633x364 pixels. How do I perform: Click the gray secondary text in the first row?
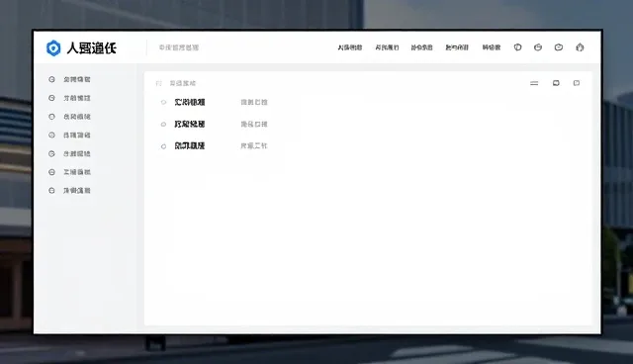(254, 102)
